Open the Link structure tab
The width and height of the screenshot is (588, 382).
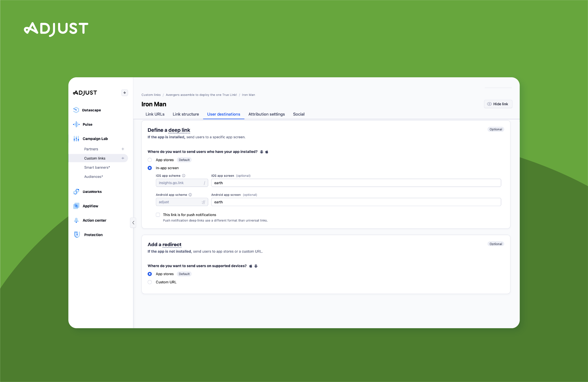(185, 114)
